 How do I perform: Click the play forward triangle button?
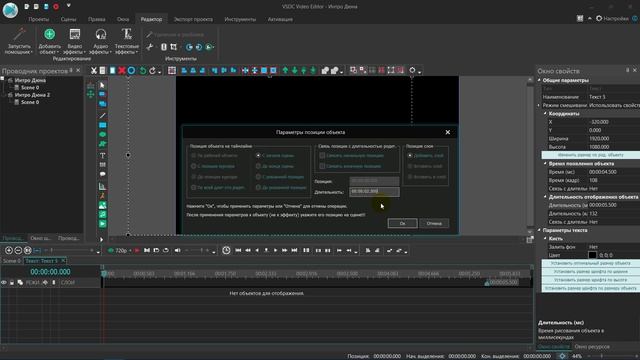click(276, 250)
